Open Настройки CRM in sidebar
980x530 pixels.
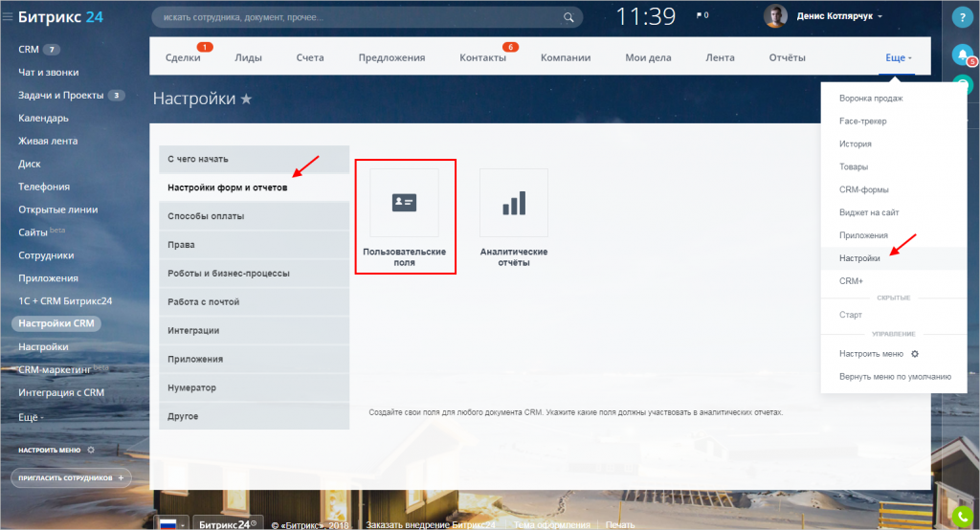(x=56, y=323)
